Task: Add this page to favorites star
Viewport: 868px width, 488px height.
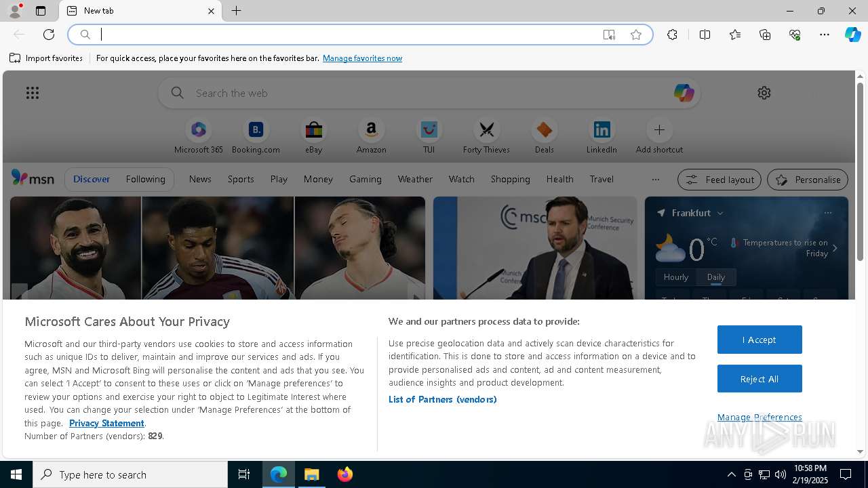Action: tap(636, 35)
